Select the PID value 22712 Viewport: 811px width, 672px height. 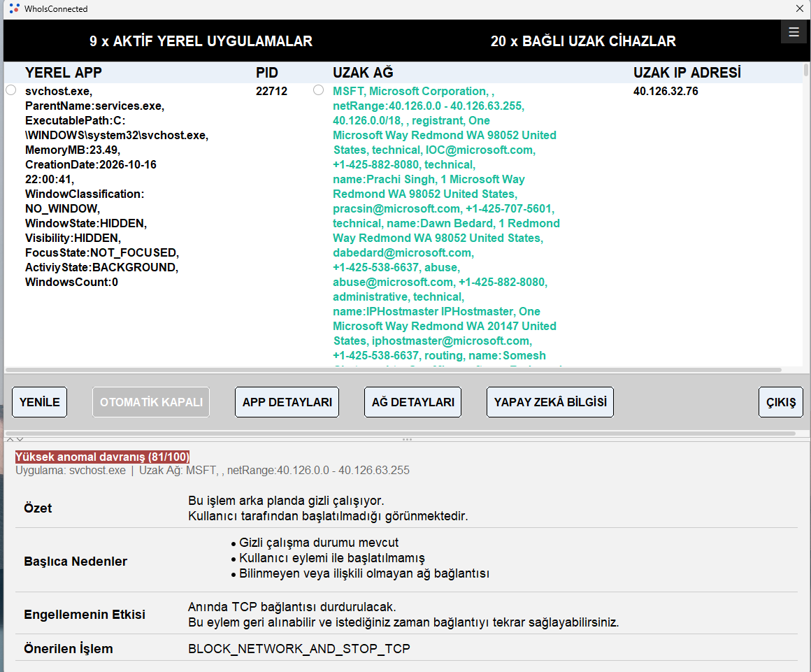(x=271, y=91)
